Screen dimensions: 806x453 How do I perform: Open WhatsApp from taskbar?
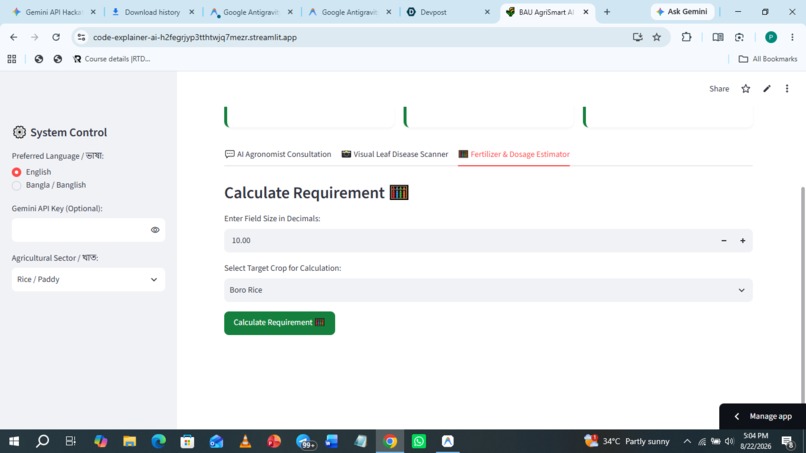tap(419, 441)
